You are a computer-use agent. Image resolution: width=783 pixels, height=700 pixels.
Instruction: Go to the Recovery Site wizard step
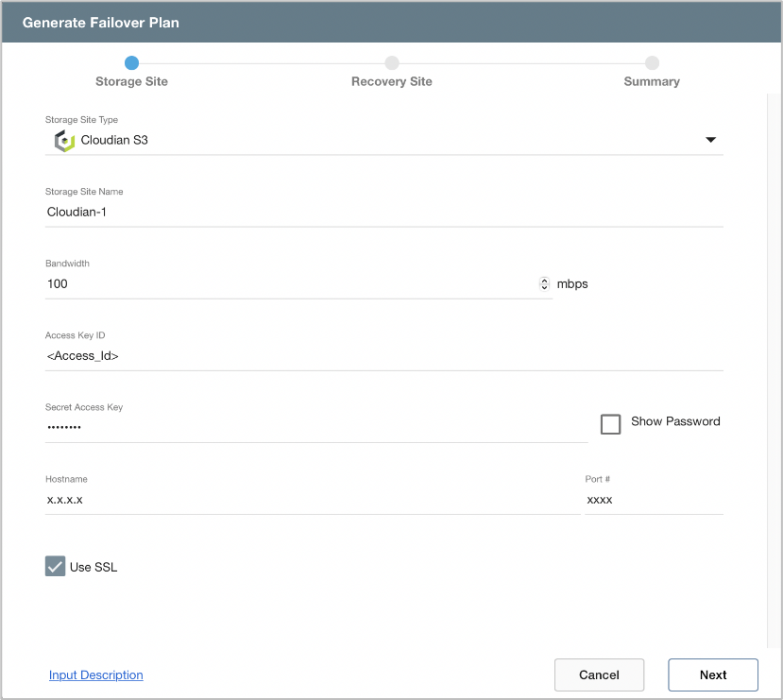point(391,81)
